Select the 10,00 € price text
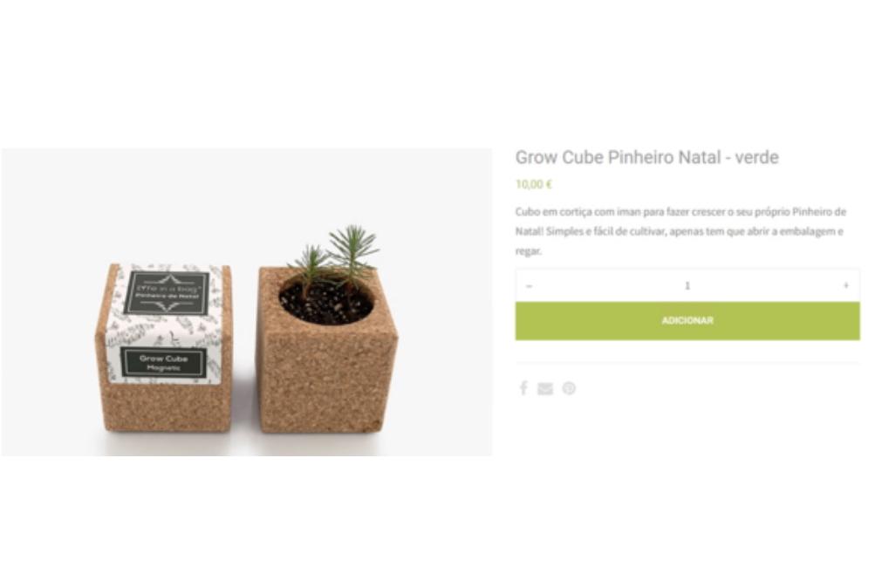The width and height of the screenshot is (882, 588). click(534, 184)
